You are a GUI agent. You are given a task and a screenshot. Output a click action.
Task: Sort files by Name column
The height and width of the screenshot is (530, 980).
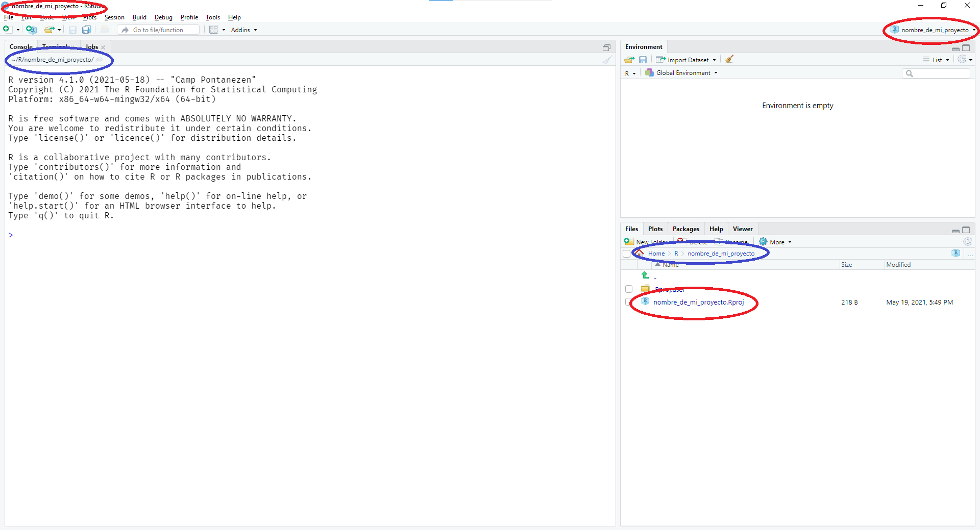coord(670,265)
